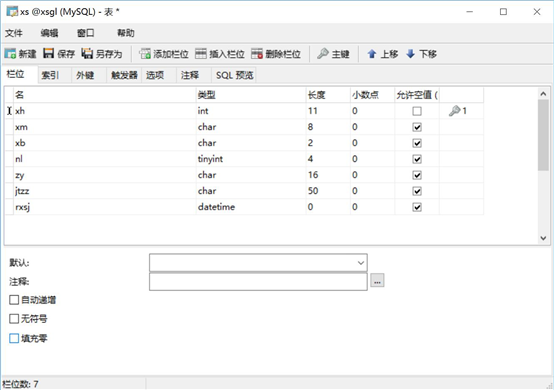Image resolution: width=554 pixels, height=390 pixels.
Task: Move field down with 下移 arrow
Action: (421, 54)
